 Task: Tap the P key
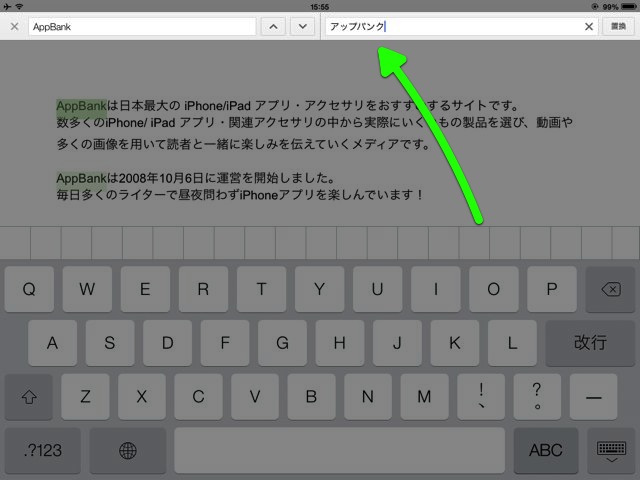(x=552, y=289)
